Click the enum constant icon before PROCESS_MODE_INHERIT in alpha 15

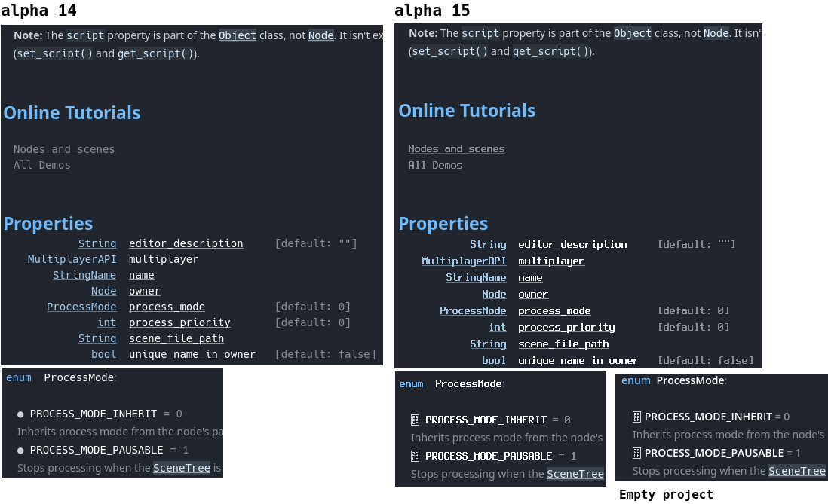(x=415, y=420)
